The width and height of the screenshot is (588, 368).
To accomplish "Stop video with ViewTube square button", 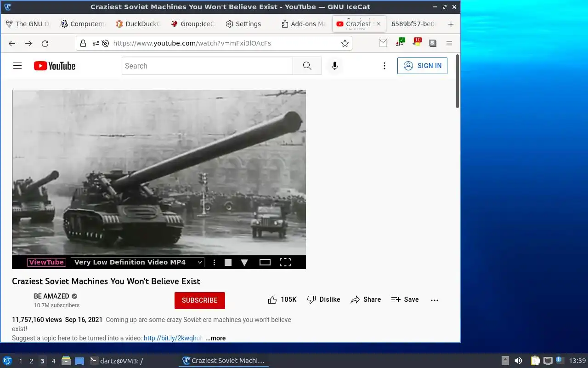I will 228,262.
